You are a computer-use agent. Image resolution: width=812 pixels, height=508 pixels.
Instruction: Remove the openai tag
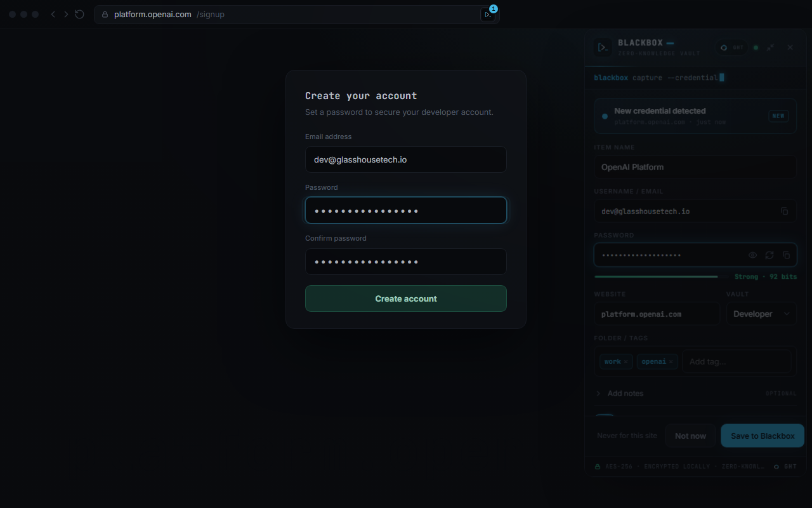(671, 362)
